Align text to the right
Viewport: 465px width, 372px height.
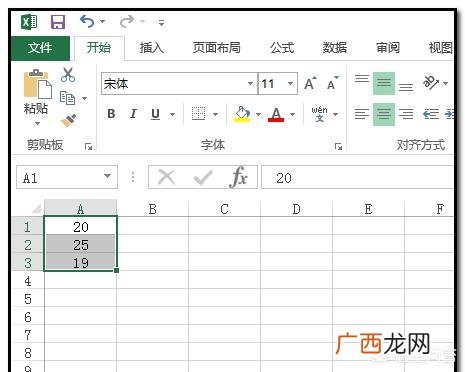(406, 114)
